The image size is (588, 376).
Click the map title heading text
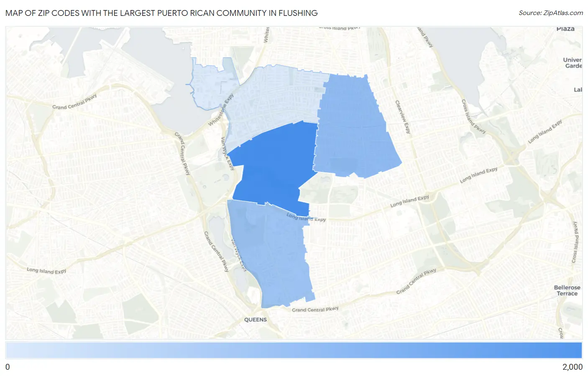coord(161,13)
